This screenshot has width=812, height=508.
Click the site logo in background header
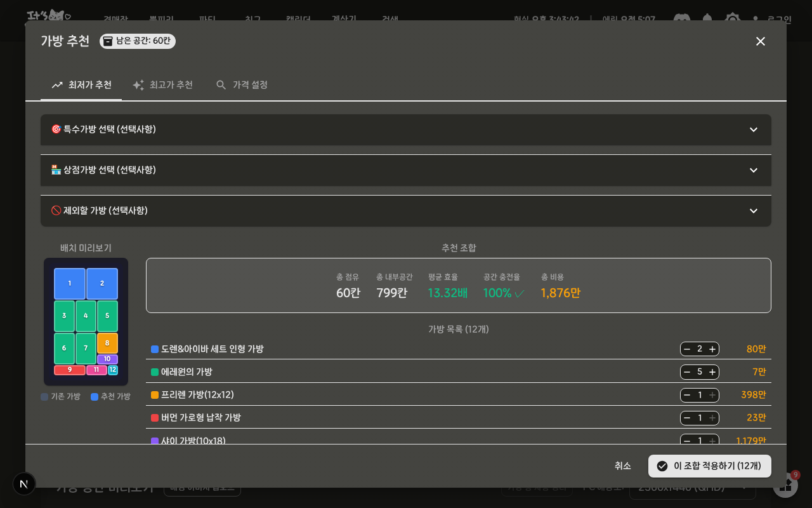click(x=49, y=17)
